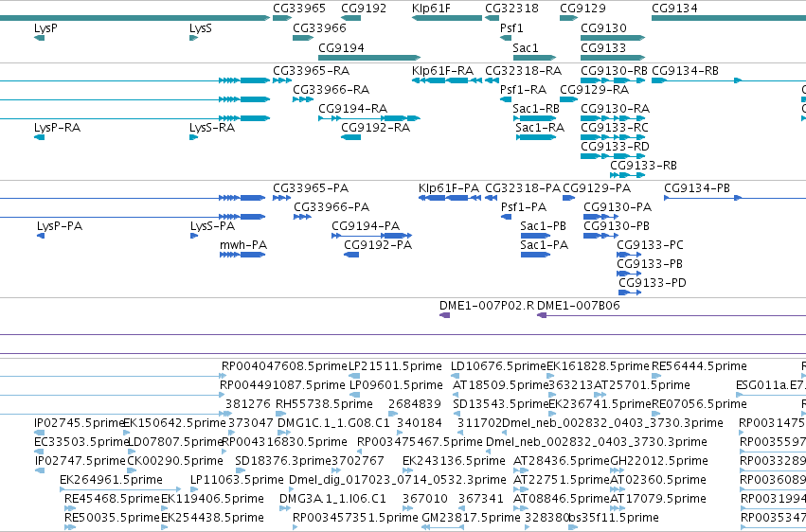
Task: Select the LP21511.5prime EST label
Action: [x=395, y=366]
